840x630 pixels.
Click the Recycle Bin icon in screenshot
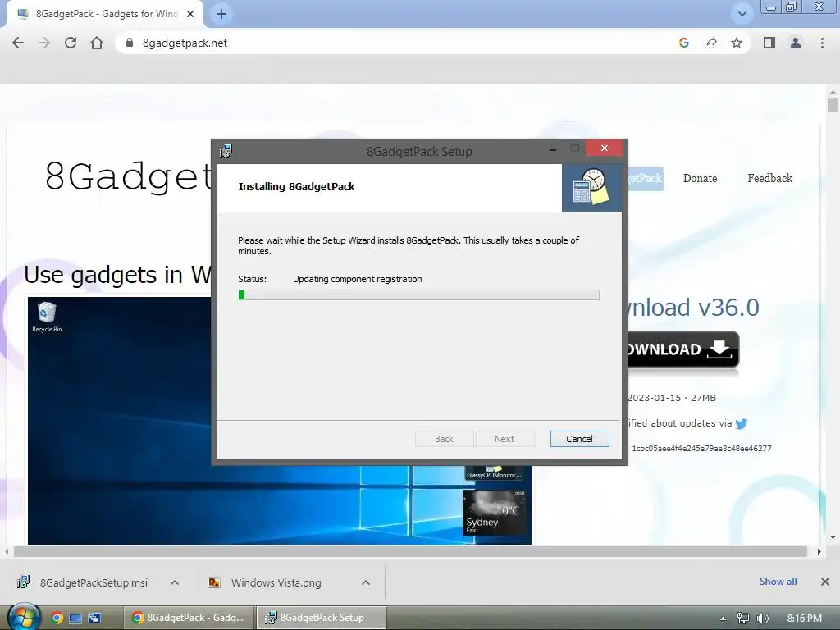click(x=47, y=317)
